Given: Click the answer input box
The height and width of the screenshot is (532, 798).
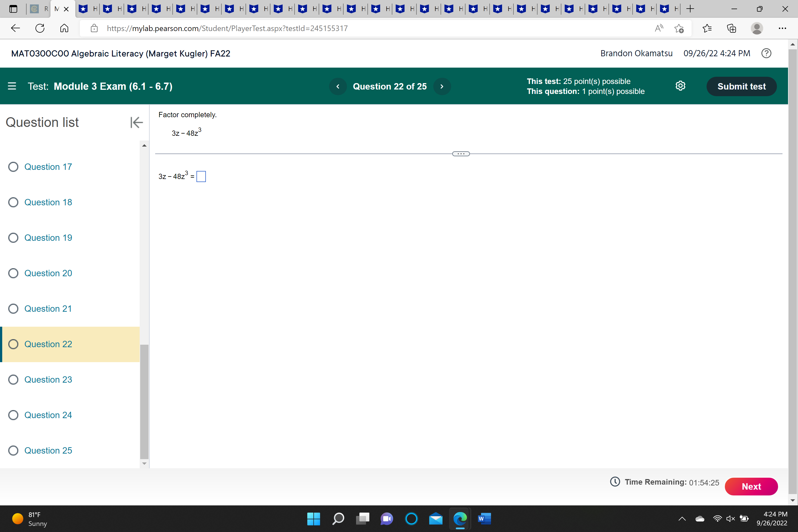Looking at the screenshot, I should coord(201,177).
